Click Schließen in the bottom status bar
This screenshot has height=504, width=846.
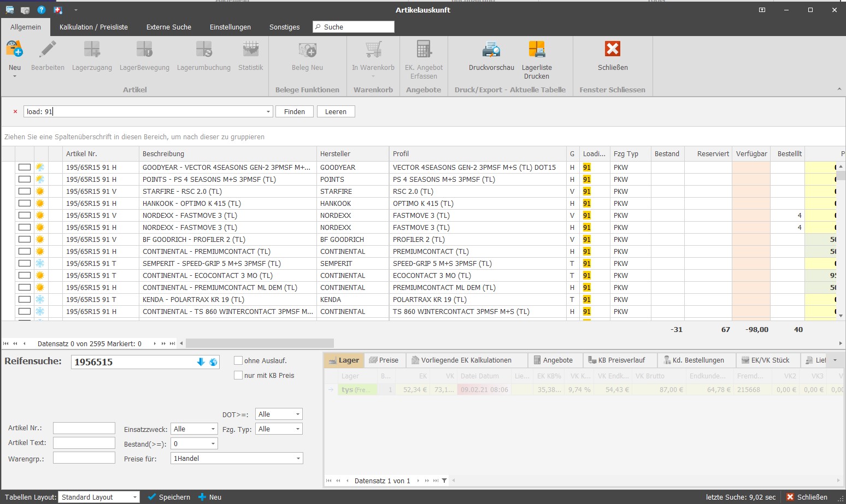[807, 497]
